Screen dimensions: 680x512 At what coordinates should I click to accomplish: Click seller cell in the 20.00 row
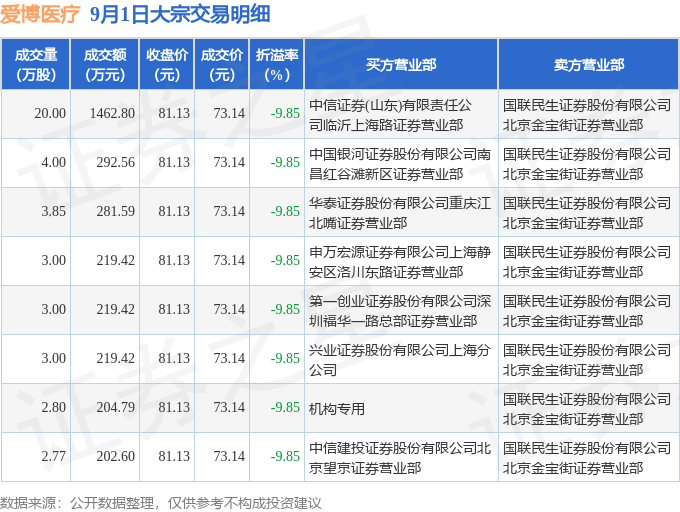[x=587, y=115]
